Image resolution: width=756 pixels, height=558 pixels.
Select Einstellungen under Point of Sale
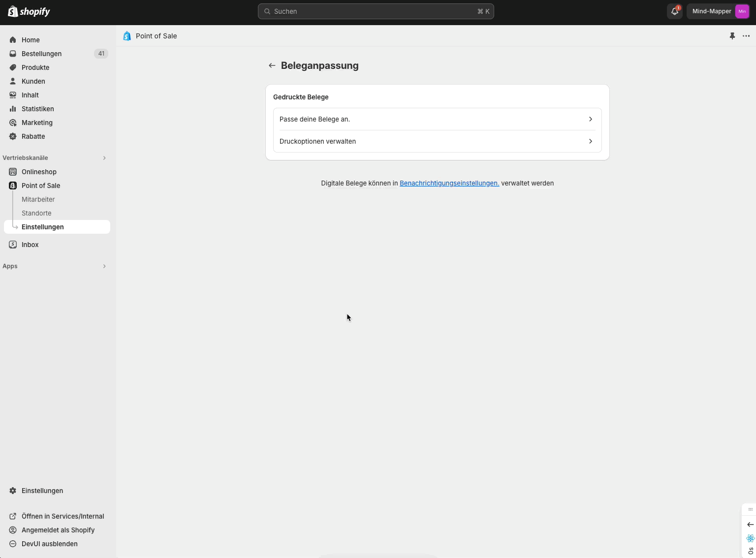[57, 227]
